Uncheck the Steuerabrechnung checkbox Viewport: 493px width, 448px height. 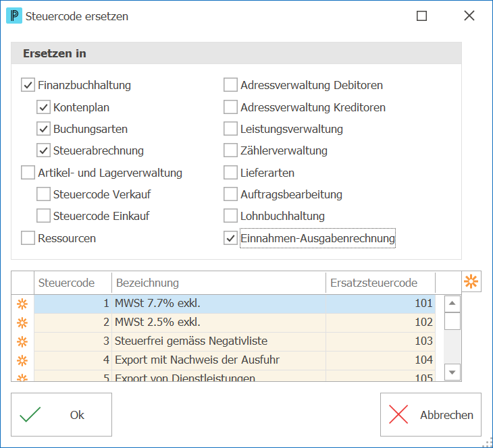[x=43, y=150]
